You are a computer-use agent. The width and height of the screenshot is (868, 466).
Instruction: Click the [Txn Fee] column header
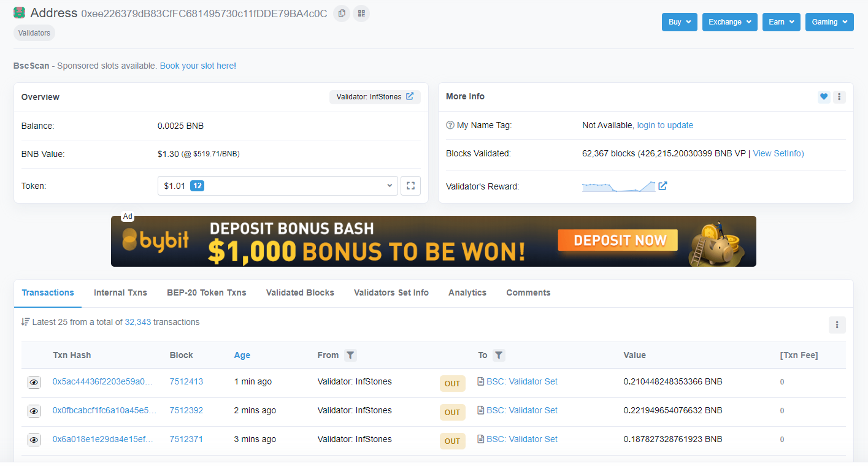[x=799, y=355]
